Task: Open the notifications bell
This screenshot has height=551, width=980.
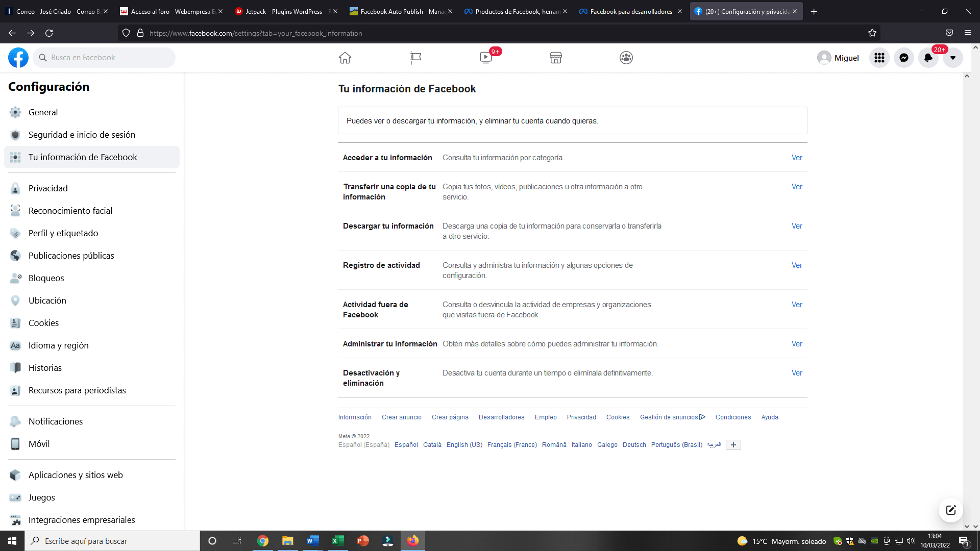Action: pos(928,58)
